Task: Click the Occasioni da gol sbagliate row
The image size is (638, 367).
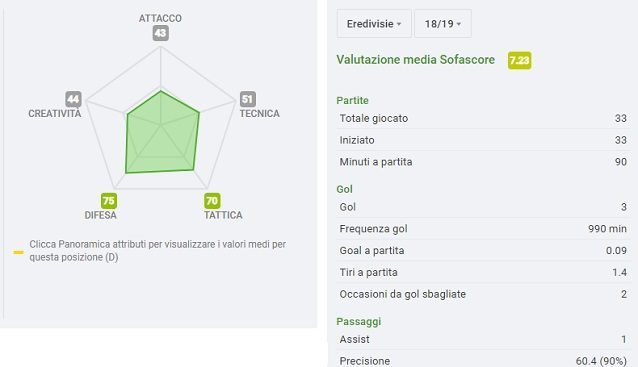Action: click(483, 294)
